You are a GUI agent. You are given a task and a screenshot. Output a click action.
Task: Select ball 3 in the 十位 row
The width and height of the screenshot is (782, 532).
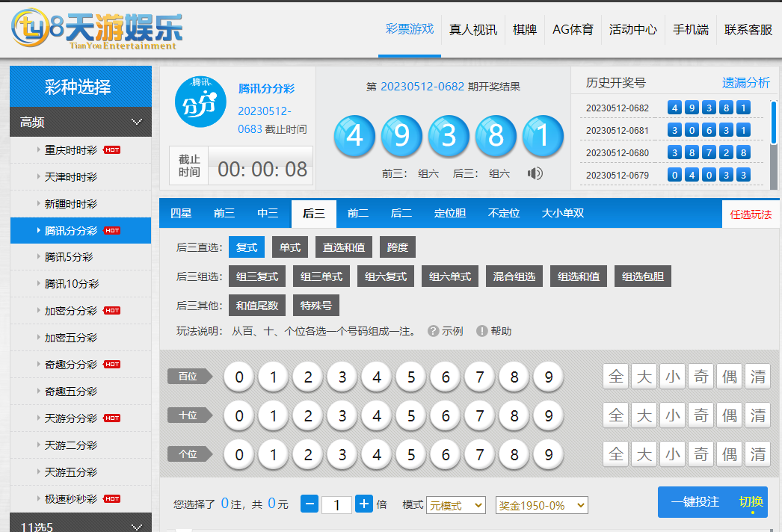(342, 416)
